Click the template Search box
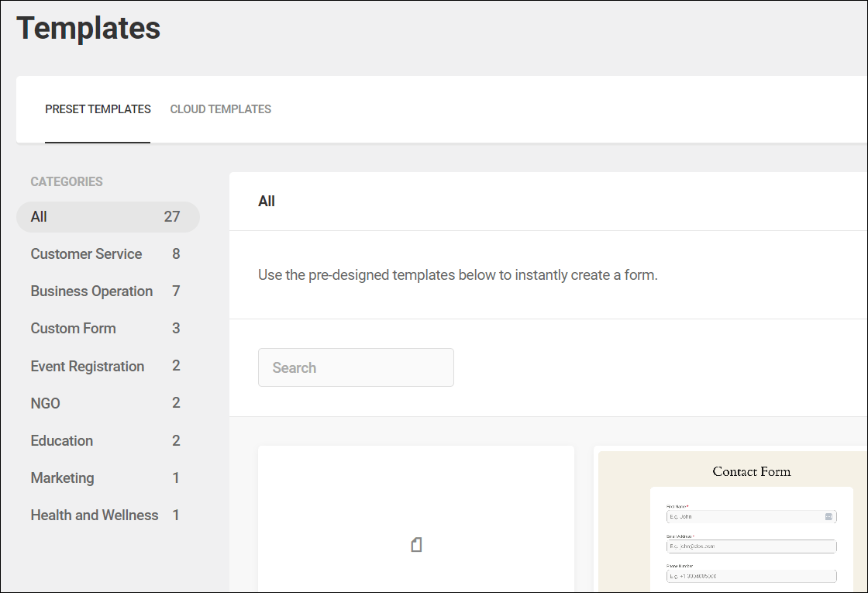This screenshot has width=868, height=593. tap(356, 367)
